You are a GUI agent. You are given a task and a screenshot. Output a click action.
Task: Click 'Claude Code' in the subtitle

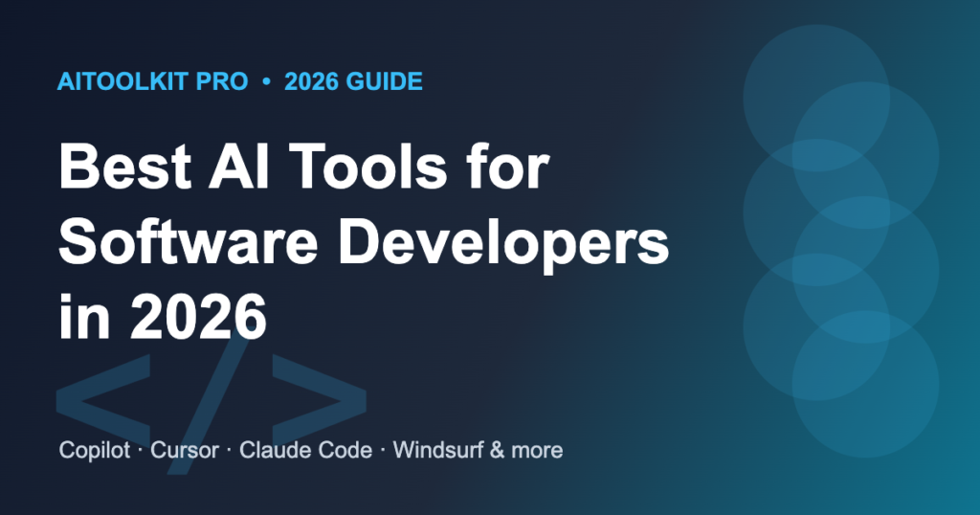click(x=305, y=450)
